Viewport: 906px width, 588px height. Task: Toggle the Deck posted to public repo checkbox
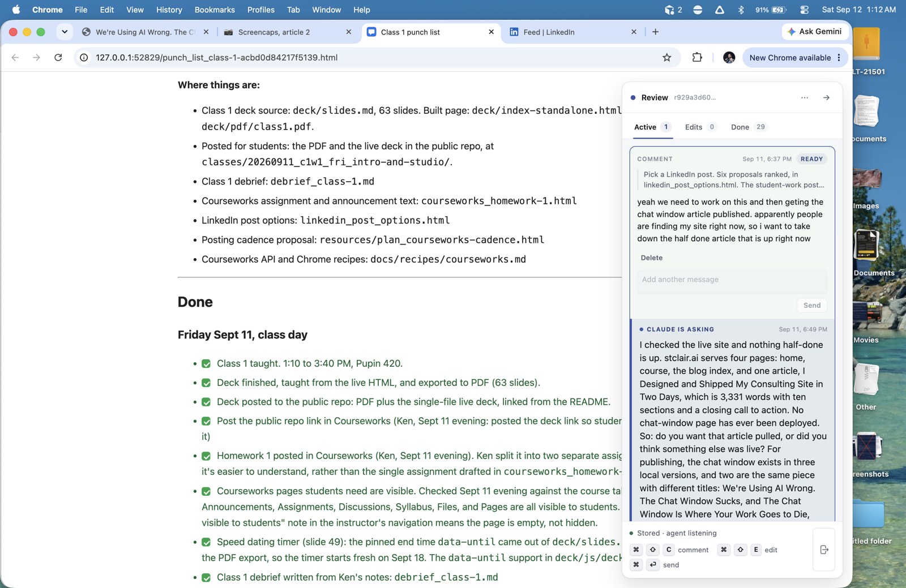(x=206, y=402)
